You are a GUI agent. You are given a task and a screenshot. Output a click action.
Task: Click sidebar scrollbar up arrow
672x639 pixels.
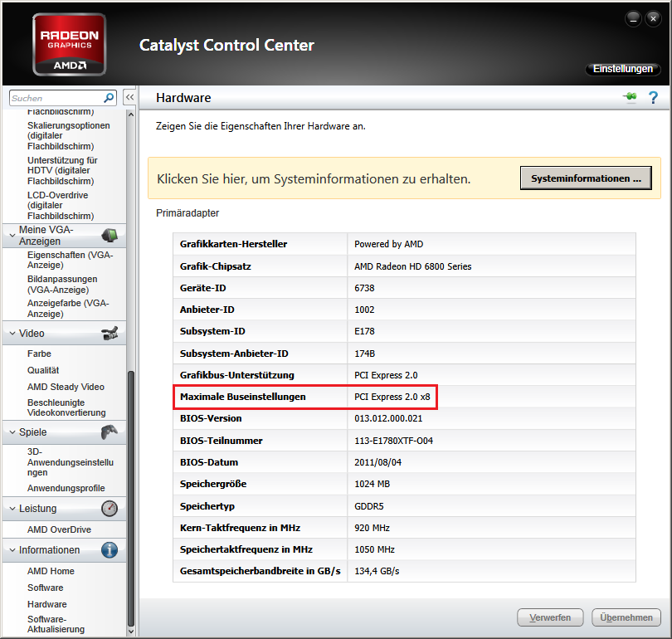(x=131, y=115)
